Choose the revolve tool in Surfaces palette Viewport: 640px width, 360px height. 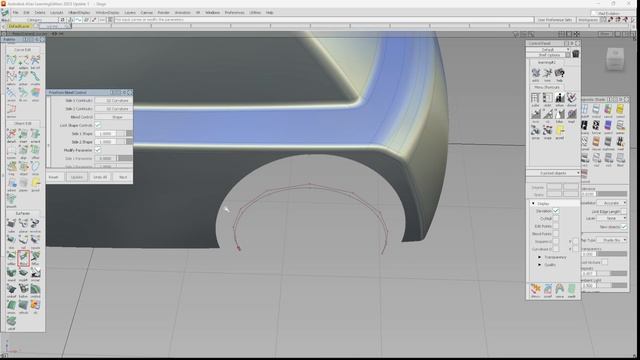click(36, 225)
